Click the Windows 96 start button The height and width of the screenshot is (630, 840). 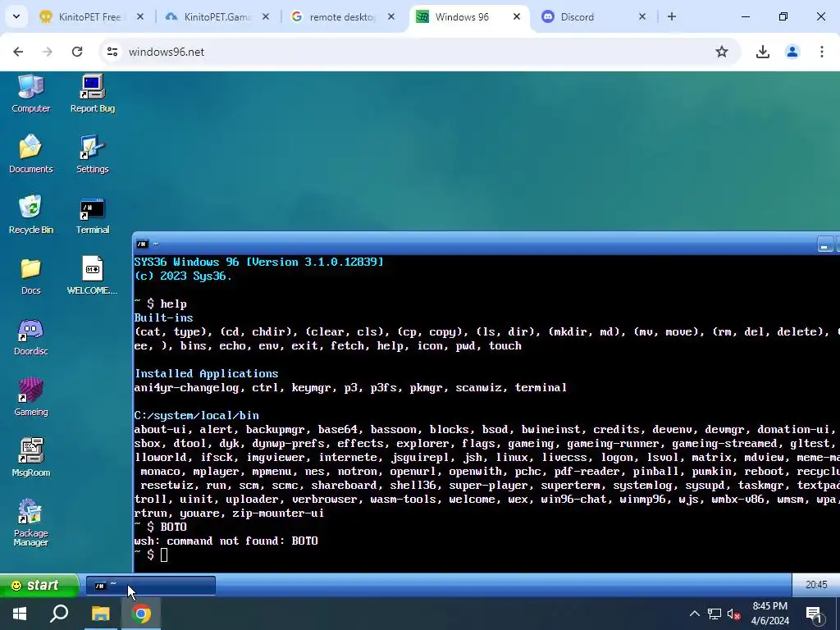coord(39,585)
